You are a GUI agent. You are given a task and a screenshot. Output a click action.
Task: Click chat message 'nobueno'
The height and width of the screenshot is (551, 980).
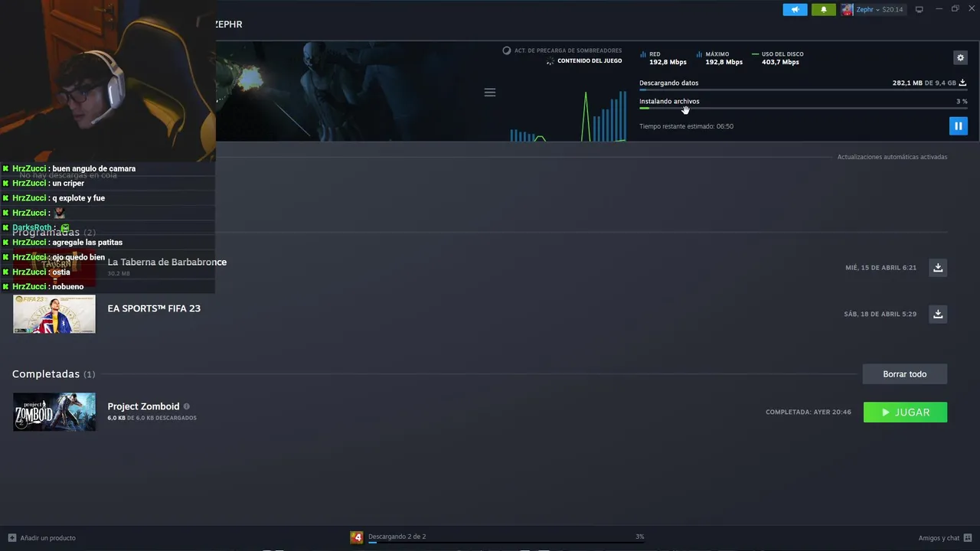click(68, 287)
